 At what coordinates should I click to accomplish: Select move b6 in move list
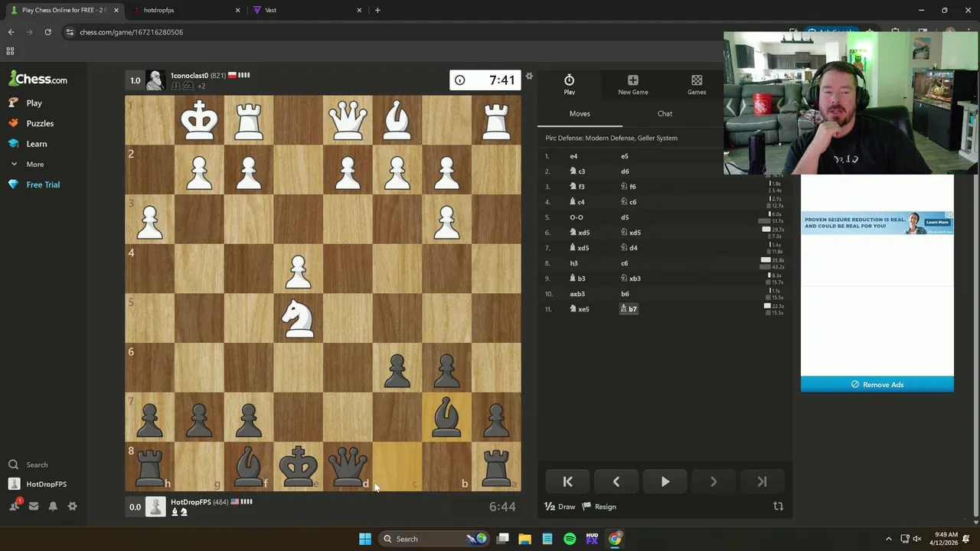625,294
